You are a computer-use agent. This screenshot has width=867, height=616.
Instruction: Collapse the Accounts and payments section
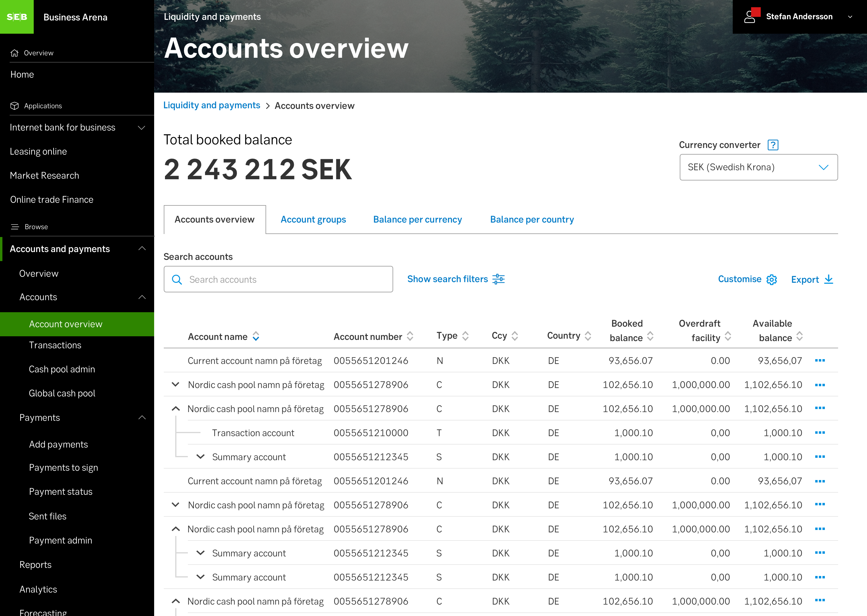click(142, 248)
